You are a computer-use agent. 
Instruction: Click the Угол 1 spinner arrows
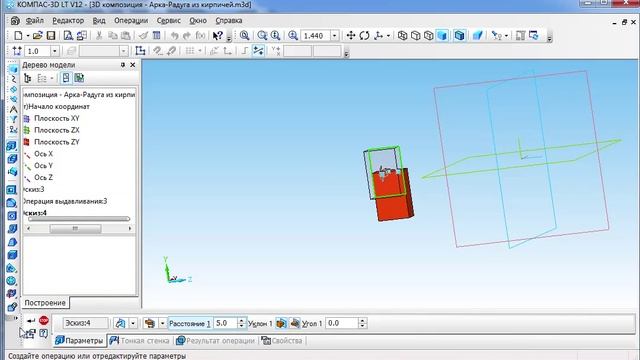362,323
